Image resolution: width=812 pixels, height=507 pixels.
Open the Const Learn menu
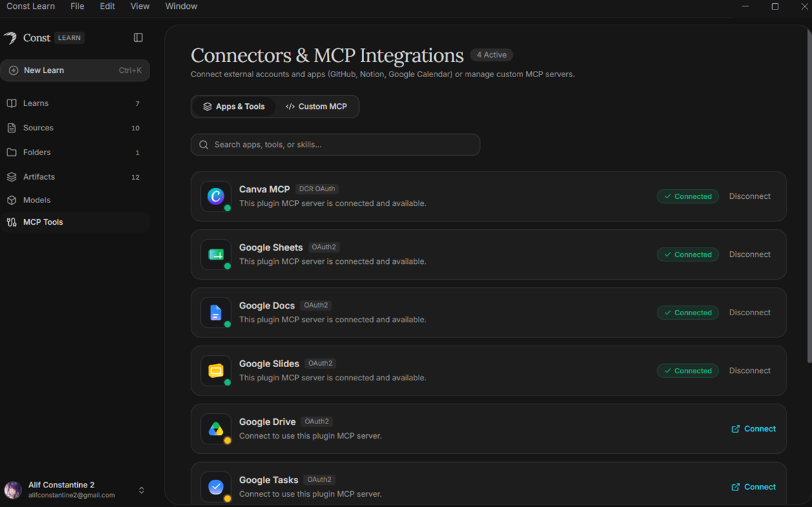(x=30, y=6)
